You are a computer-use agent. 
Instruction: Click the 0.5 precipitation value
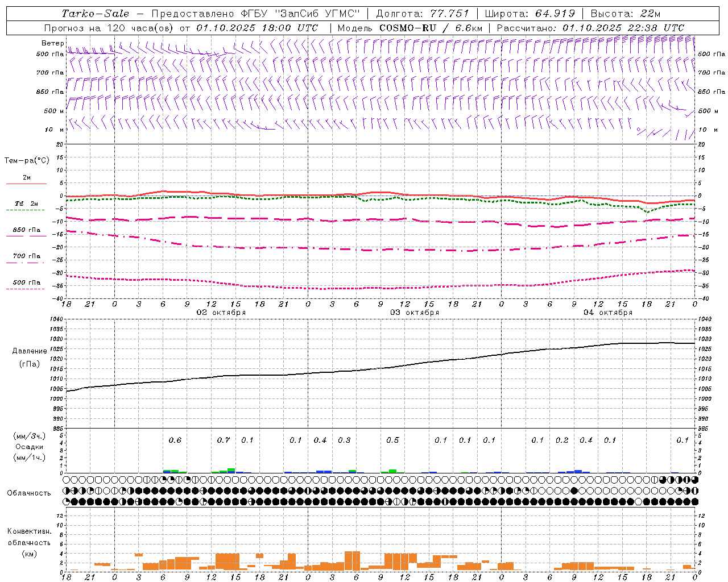(x=392, y=440)
